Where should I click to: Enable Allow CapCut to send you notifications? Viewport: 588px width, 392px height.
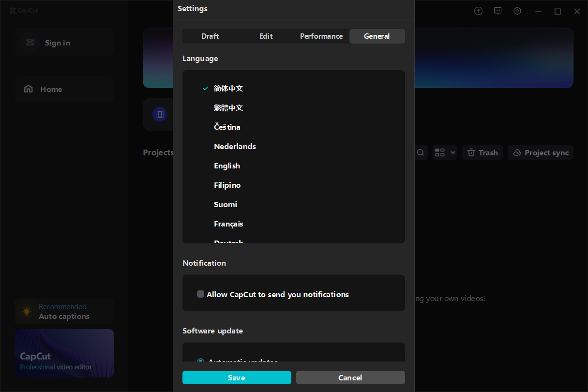pos(200,294)
